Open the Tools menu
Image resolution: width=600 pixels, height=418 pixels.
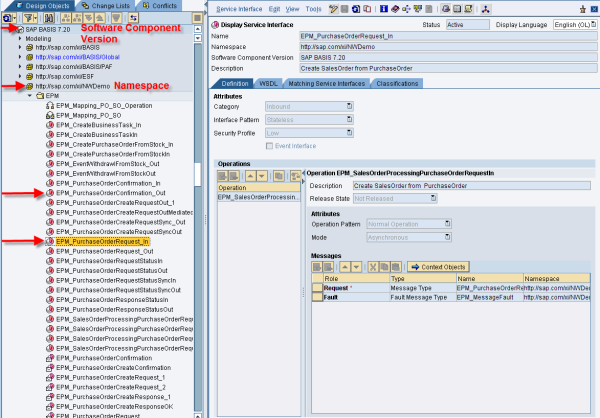313,9
